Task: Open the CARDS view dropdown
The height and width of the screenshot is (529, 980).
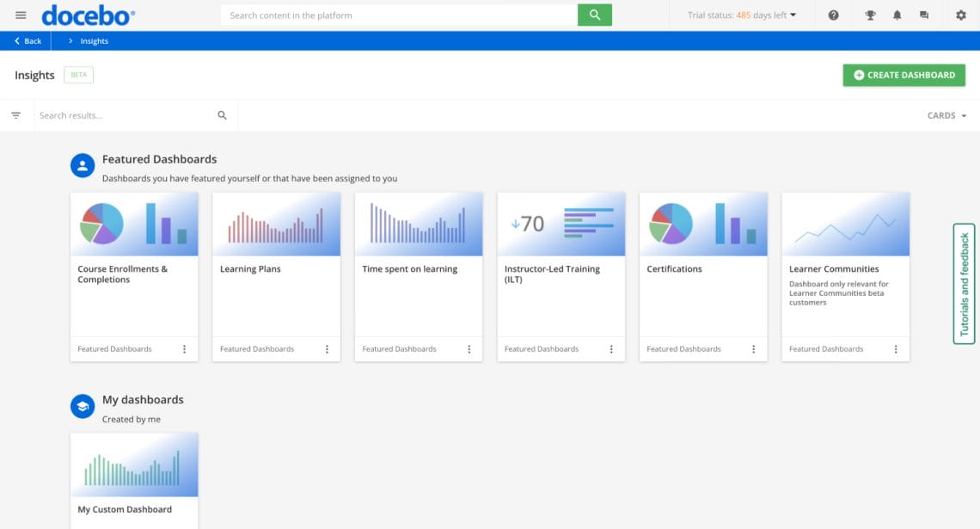Action: click(946, 115)
